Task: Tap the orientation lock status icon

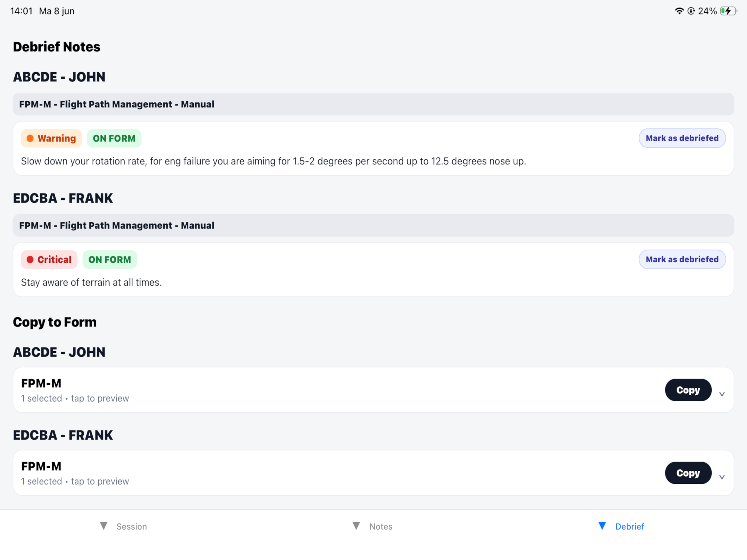Action: coord(691,11)
